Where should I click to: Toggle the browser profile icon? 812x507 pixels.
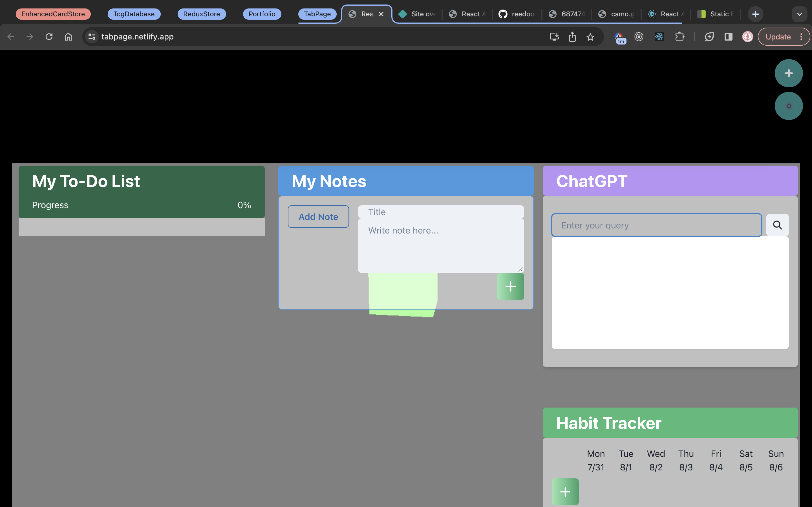click(748, 36)
